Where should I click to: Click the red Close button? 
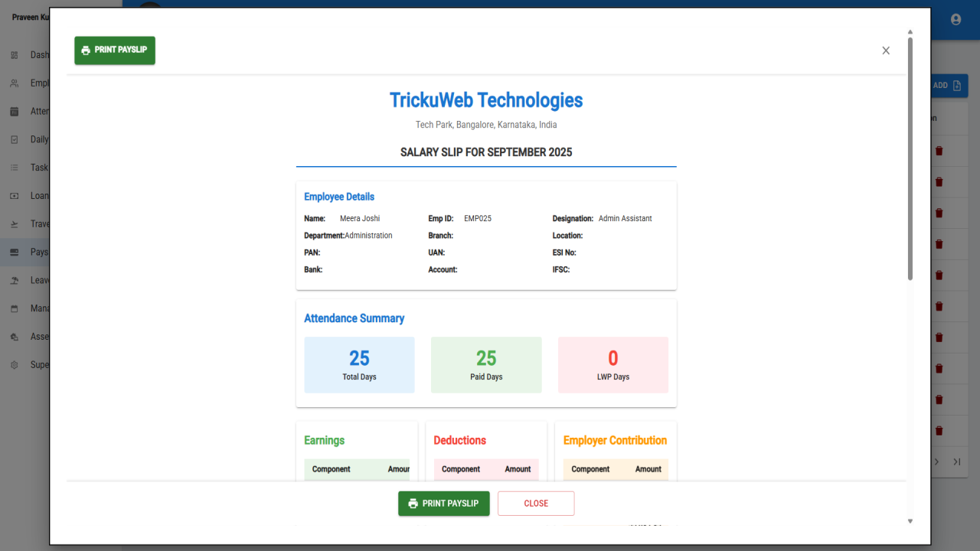[536, 504]
